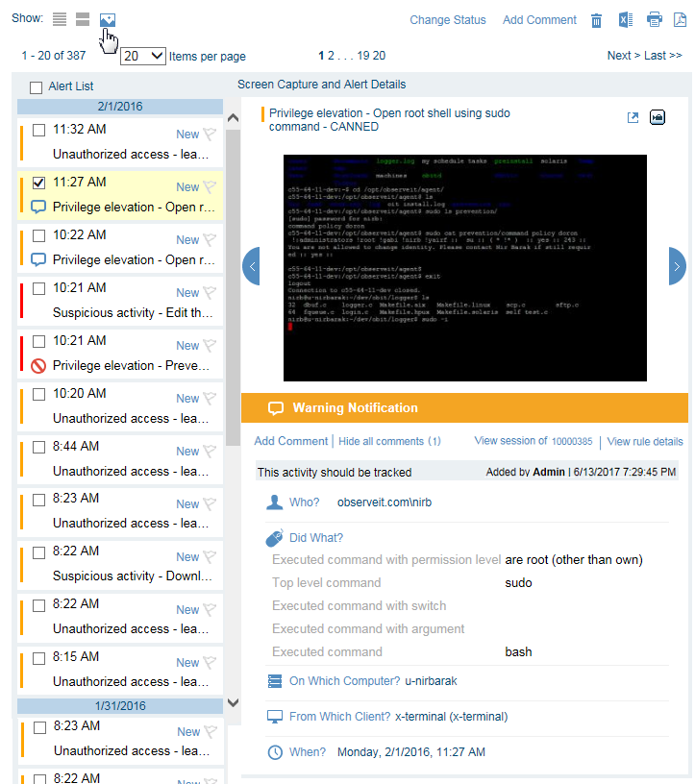Click Add Comment in top toolbar

point(539,20)
